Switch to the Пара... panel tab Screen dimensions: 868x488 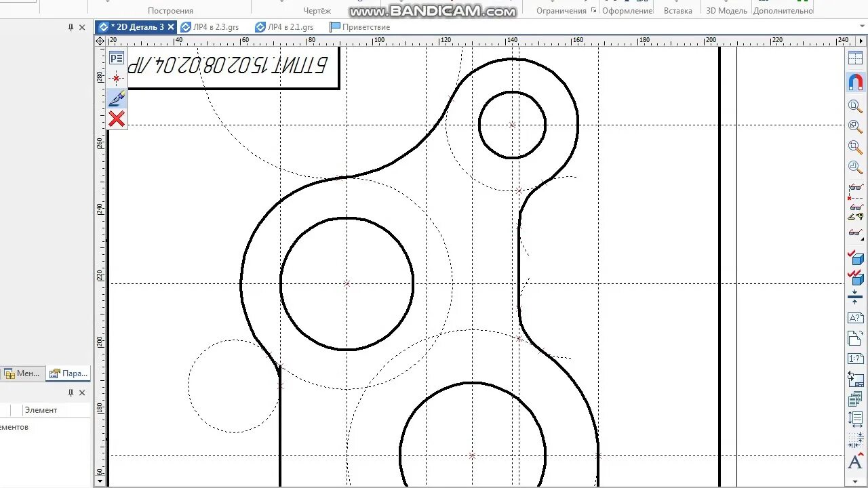click(x=68, y=373)
